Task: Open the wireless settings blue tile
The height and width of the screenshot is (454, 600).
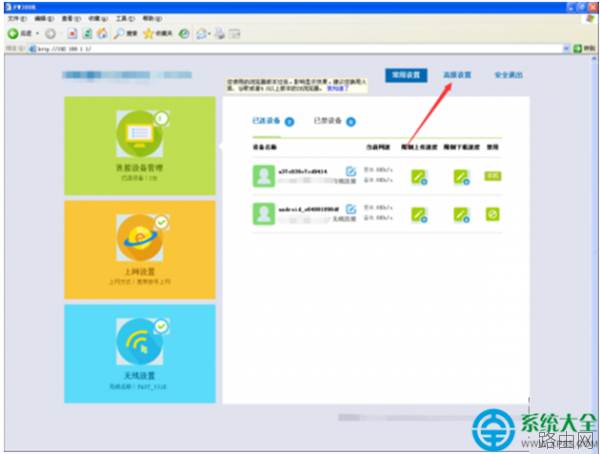Action: (x=140, y=354)
